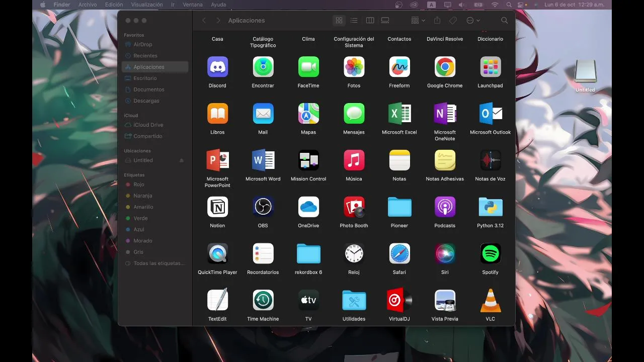
Task: Open the Archivo menu
Action: 88,5
